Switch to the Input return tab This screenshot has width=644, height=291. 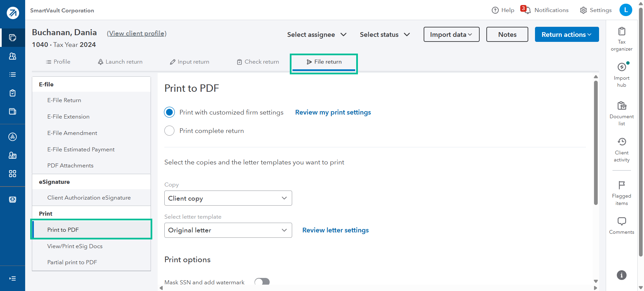coord(190,62)
